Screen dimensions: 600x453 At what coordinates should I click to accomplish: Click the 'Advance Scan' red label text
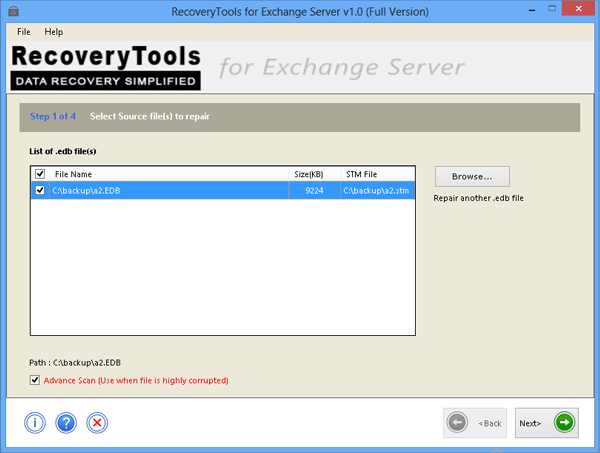[x=136, y=380]
